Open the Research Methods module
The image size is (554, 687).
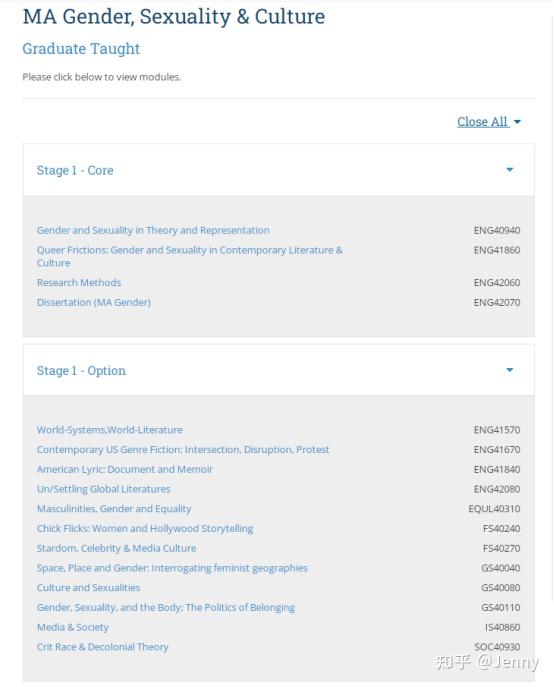[79, 283]
